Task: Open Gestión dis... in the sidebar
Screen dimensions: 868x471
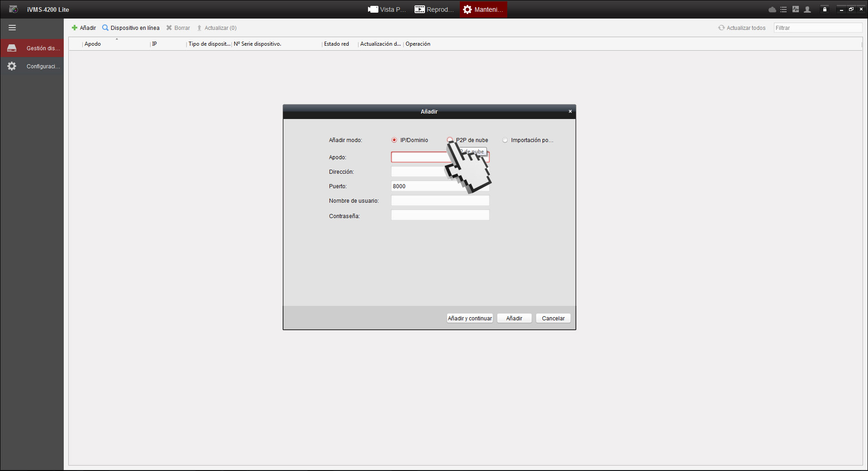Action: pyautogui.click(x=32, y=48)
